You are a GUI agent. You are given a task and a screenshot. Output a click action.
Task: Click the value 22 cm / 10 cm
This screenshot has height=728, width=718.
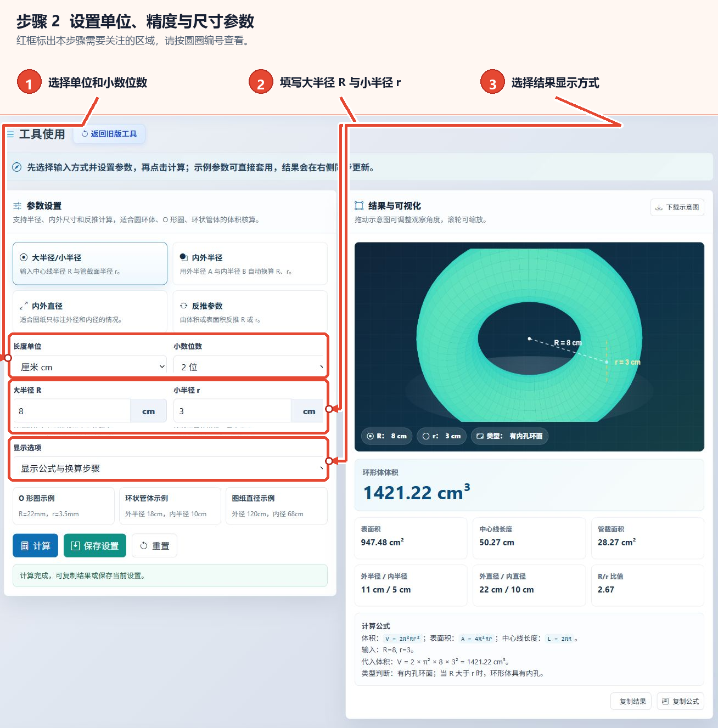pos(507,589)
